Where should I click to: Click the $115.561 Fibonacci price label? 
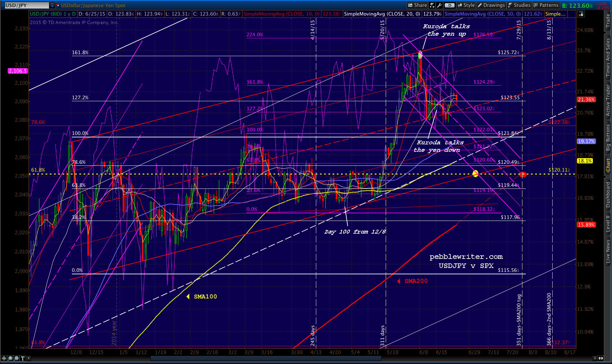[508, 270]
